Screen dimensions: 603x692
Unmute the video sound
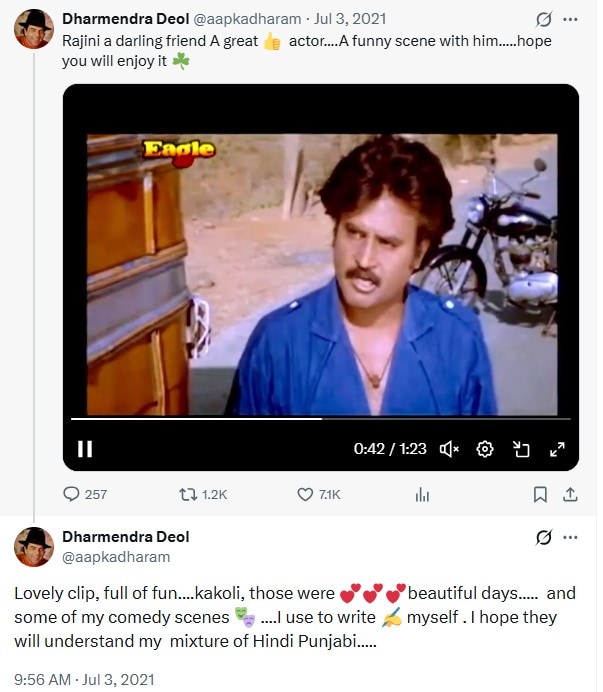(x=449, y=449)
